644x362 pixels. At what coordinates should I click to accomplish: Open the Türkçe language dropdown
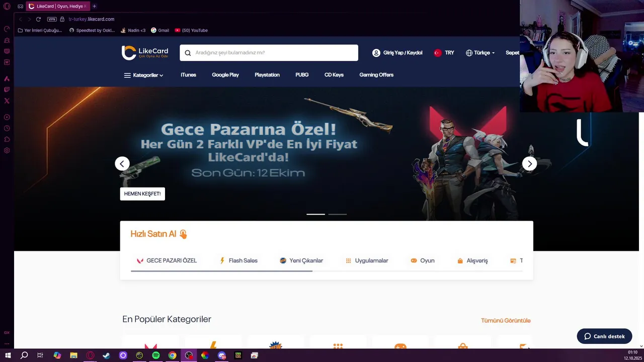pyautogui.click(x=480, y=53)
